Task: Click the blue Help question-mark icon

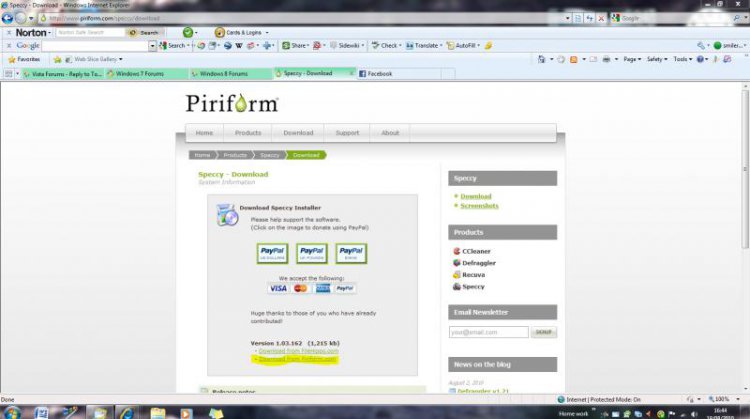Action: [x=700, y=59]
